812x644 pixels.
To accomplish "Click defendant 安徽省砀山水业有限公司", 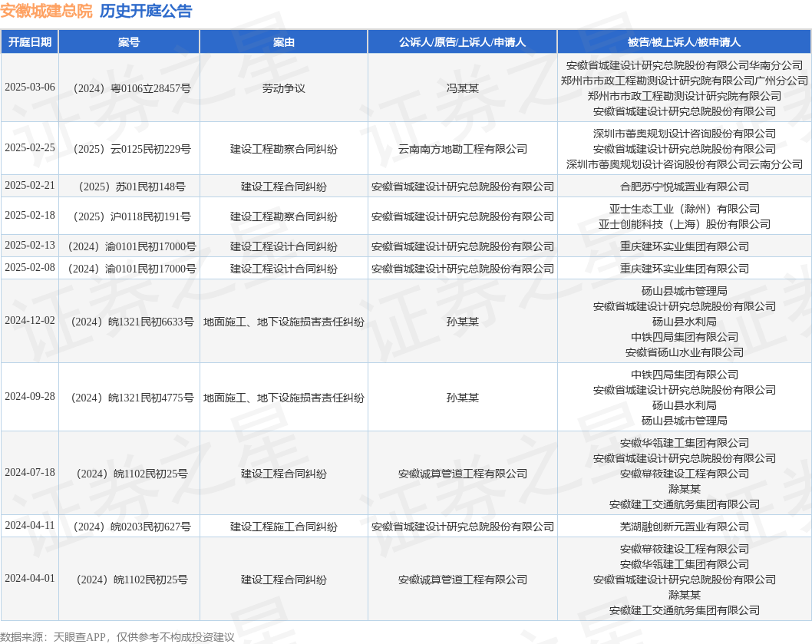I will [684, 352].
